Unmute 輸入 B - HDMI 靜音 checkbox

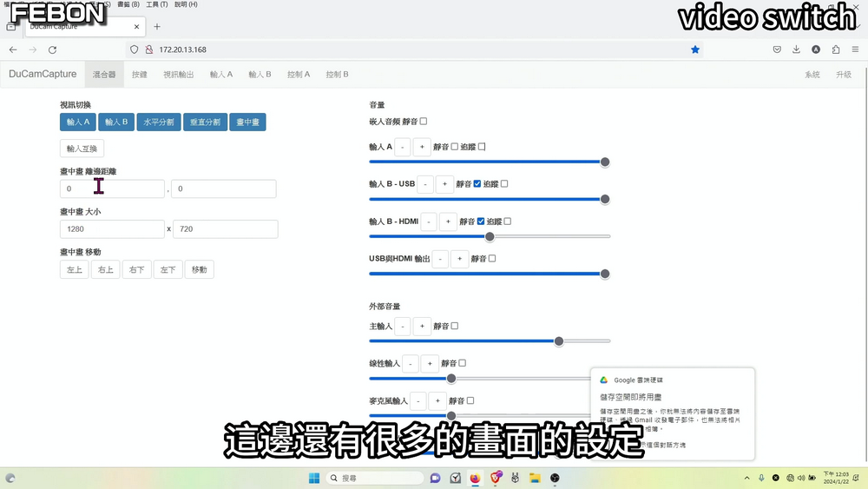pyautogui.click(x=481, y=221)
